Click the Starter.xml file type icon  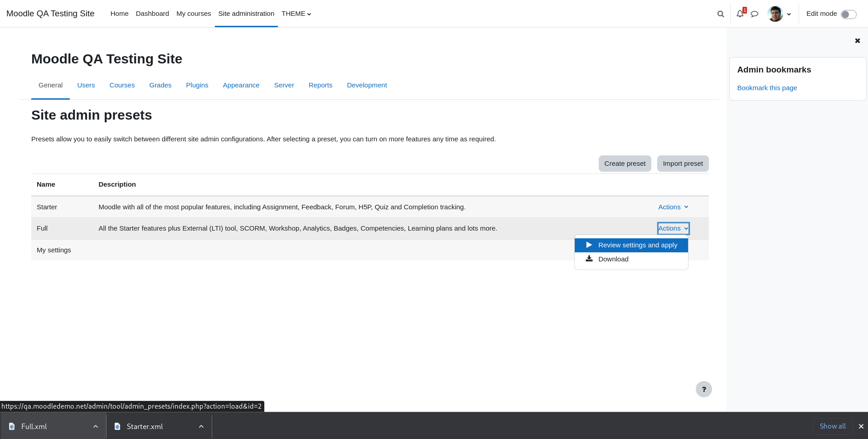tap(117, 426)
